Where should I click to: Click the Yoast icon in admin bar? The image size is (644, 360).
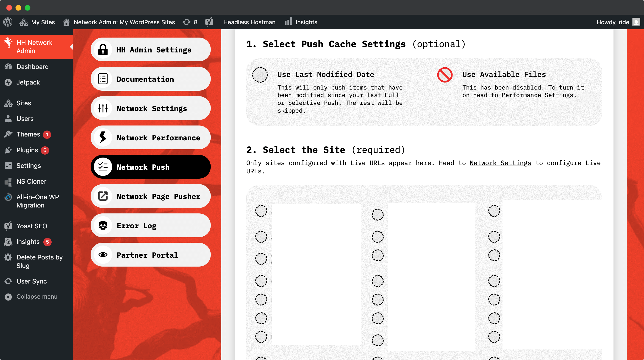[209, 22]
